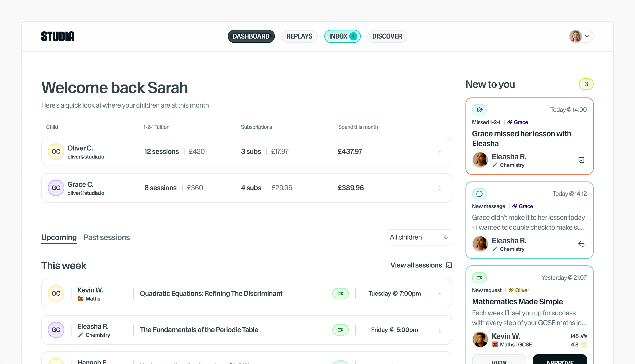Switch to the Replays tab
635x364 pixels.
coord(299,36)
